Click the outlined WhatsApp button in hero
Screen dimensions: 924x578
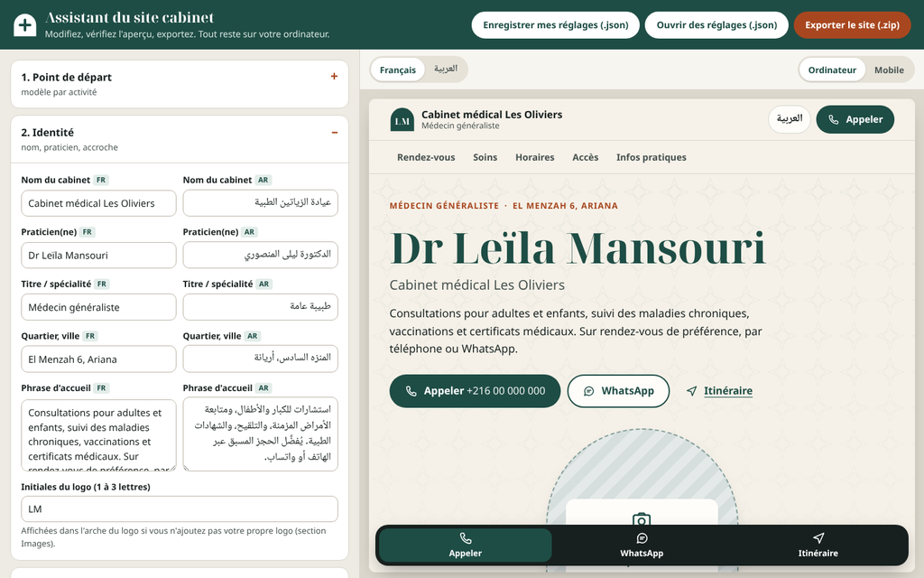coord(618,391)
